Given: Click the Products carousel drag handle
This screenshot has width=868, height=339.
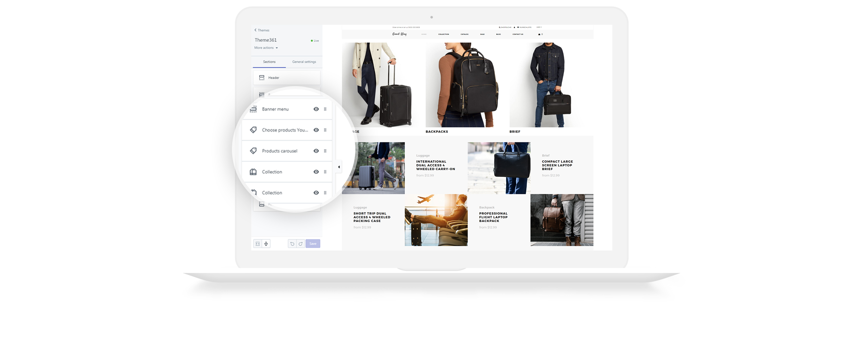Looking at the screenshot, I should 325,151.
